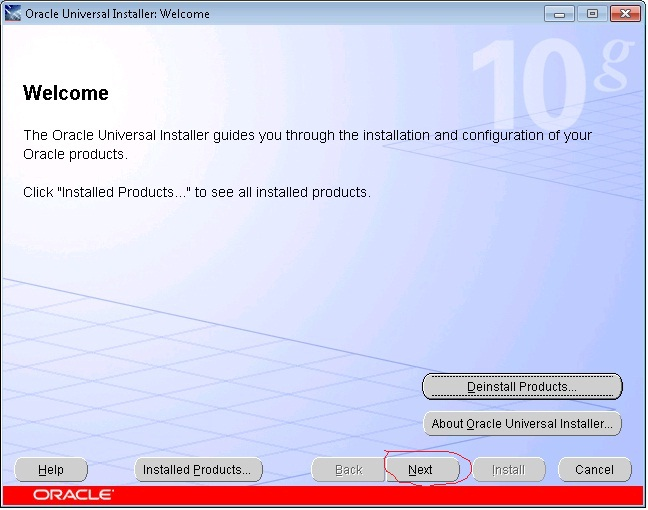Maximize the installer window

coord(592,14)
